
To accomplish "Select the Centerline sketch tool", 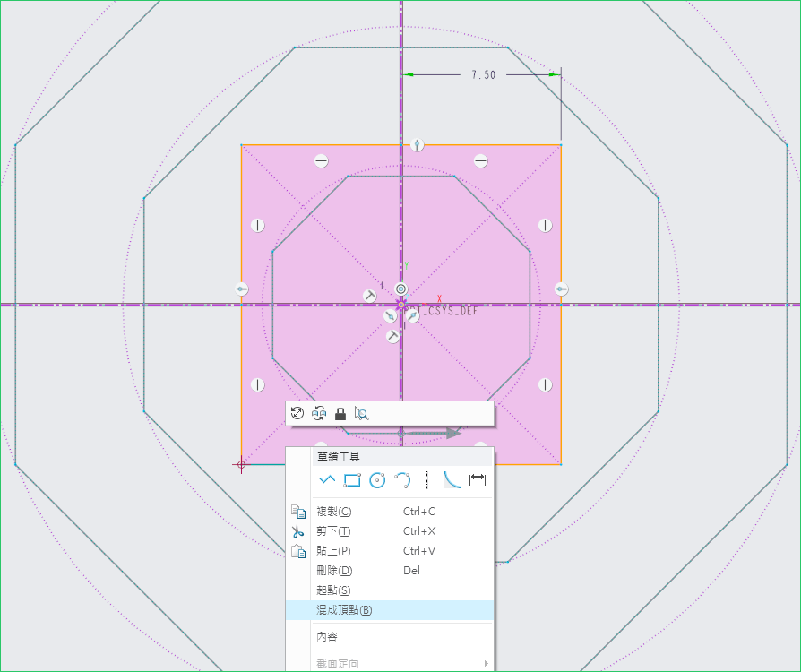I will (427, 480).
